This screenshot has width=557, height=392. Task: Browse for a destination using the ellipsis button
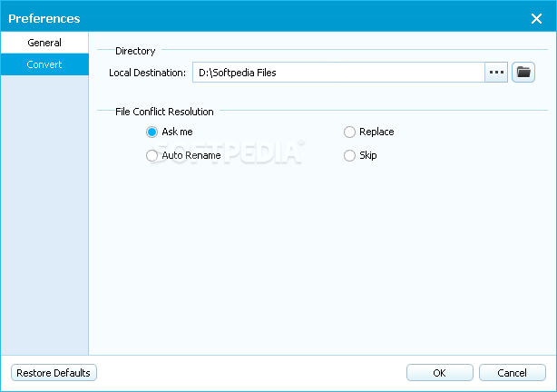496,73
